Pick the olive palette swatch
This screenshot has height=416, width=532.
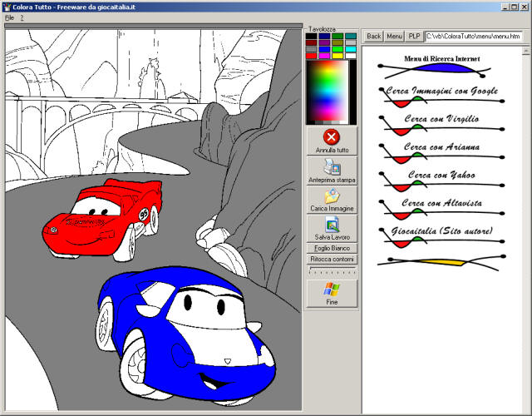point(337,42)
